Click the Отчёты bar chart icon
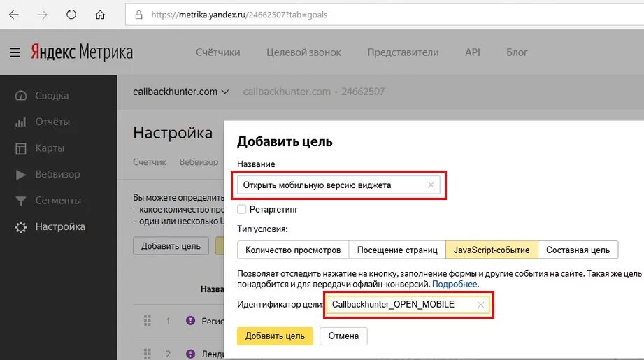This screenshot has width=644, height=360. (20, 122)
